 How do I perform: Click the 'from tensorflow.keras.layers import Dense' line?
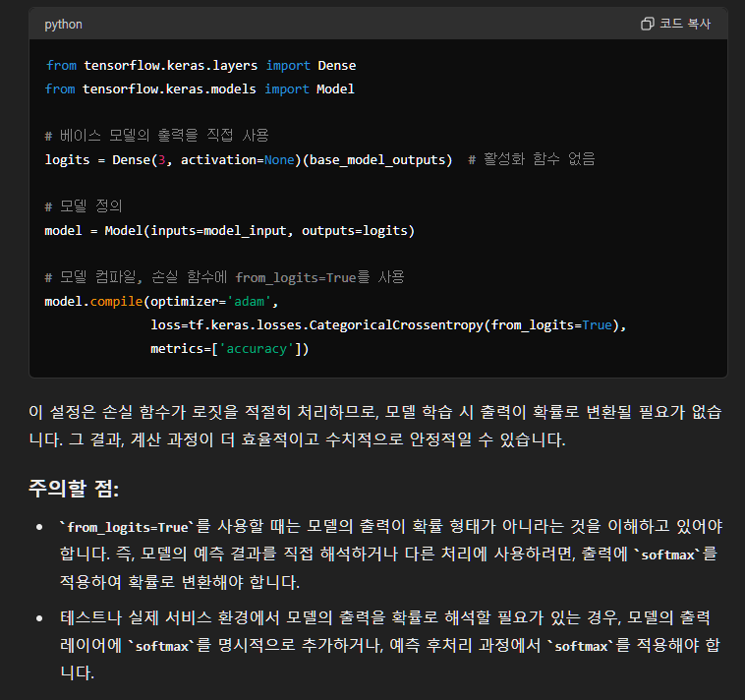pos(201,65)
